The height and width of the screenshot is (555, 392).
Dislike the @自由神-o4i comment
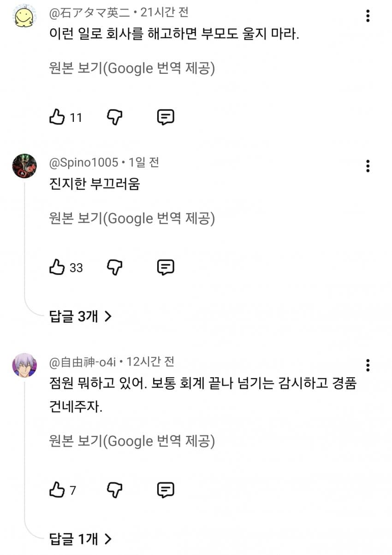coord(115,489)
